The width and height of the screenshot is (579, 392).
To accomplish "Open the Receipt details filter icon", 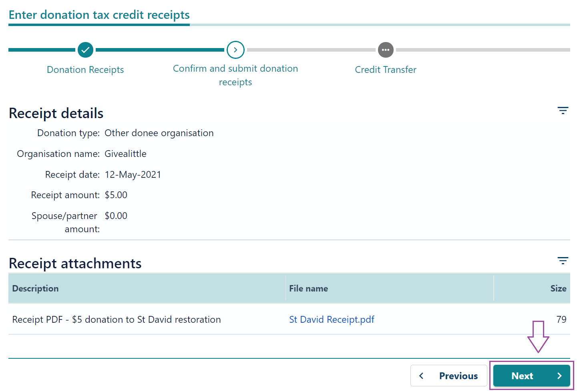I will pyautogui.click(x=563, y=111).
